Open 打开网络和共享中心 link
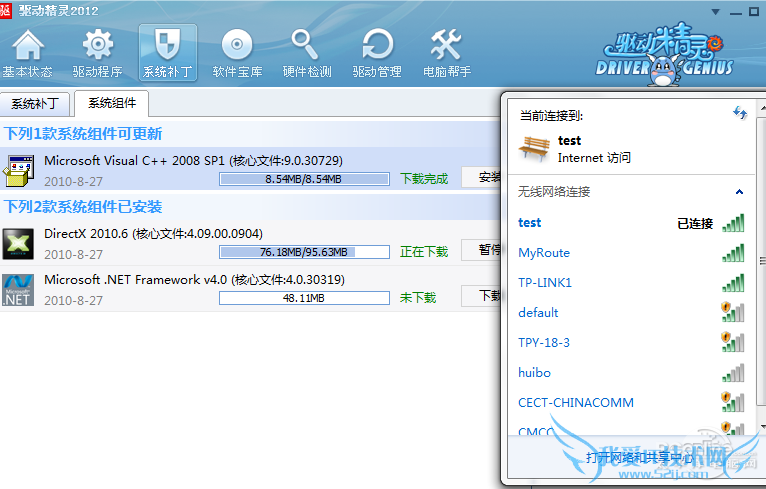 point(639,458)
